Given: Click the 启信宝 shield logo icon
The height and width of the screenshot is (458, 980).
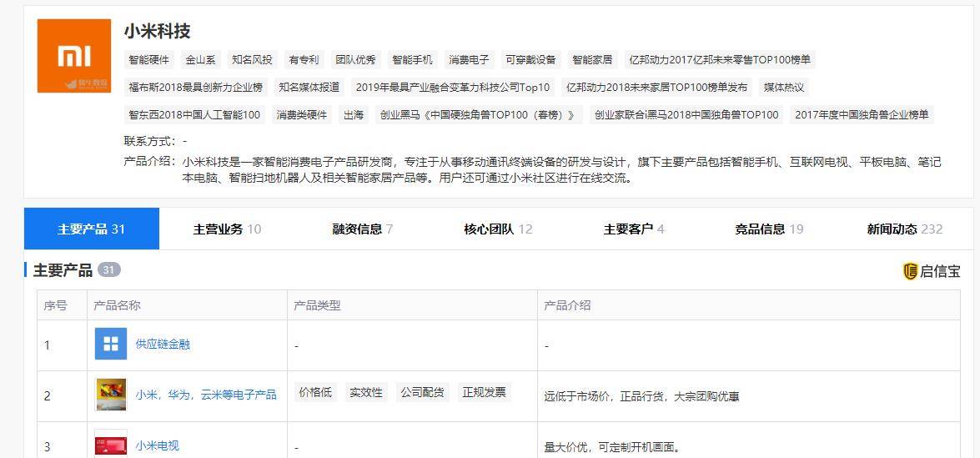Looking at the screenshot, I should pos(910,271).
